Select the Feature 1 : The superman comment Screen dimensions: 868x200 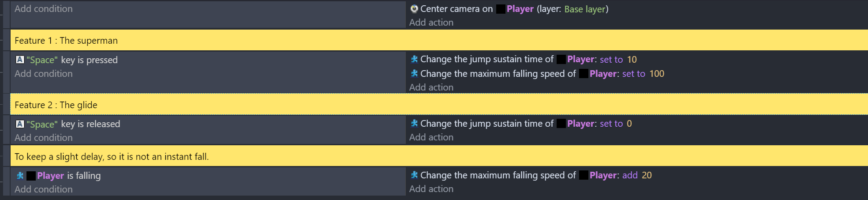pyautogui.click(x=439, y=41)
